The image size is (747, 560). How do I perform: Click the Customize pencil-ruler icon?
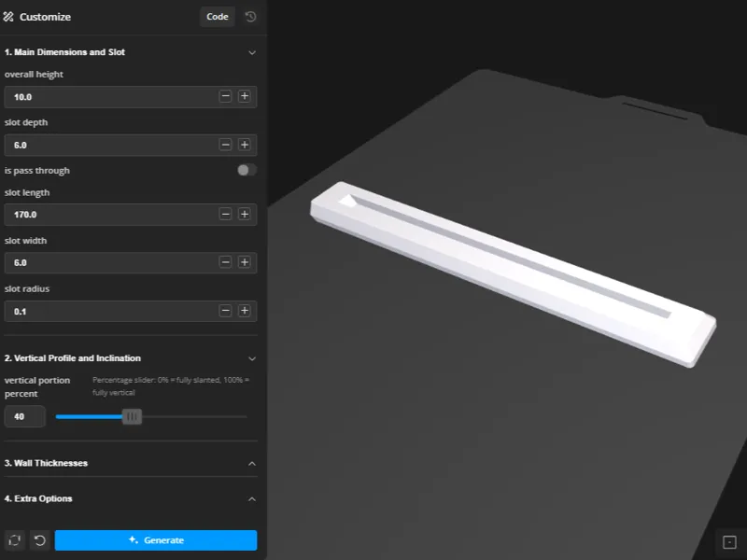click(x=8, y=17)
